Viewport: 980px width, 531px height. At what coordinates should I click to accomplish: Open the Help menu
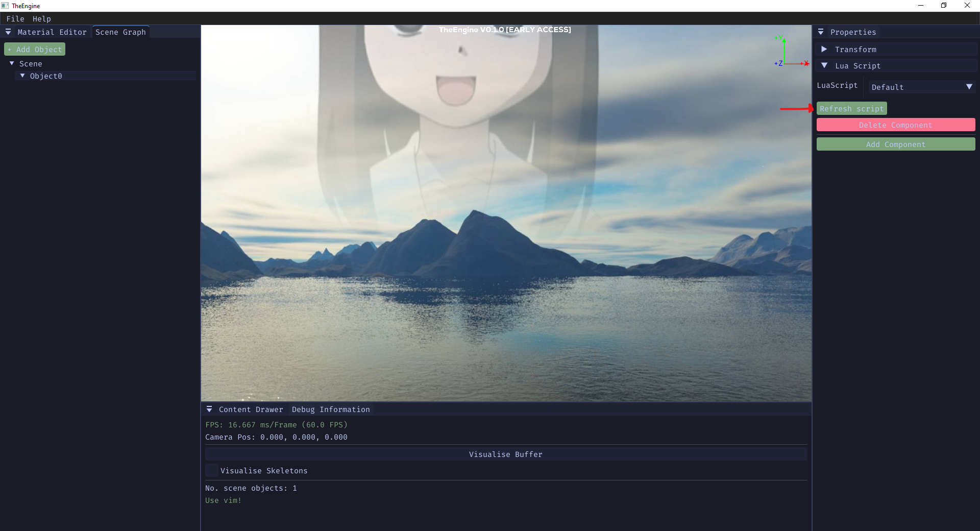pos(42,19)
